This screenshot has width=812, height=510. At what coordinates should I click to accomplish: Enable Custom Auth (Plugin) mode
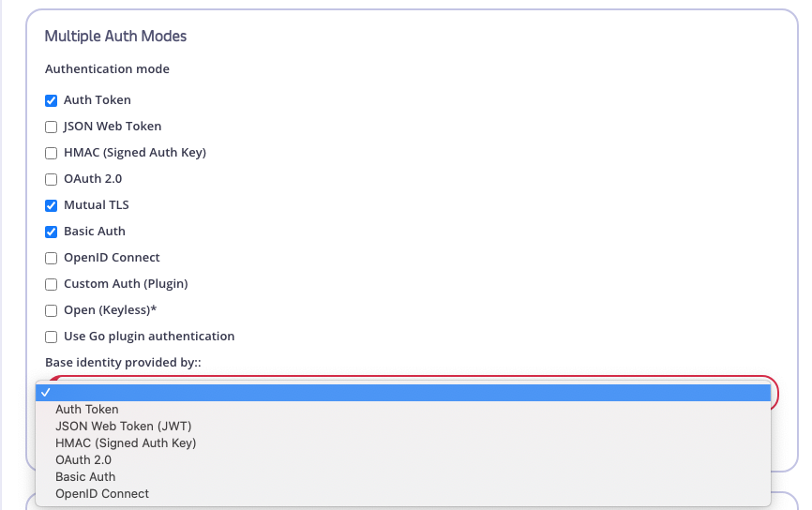52,284
